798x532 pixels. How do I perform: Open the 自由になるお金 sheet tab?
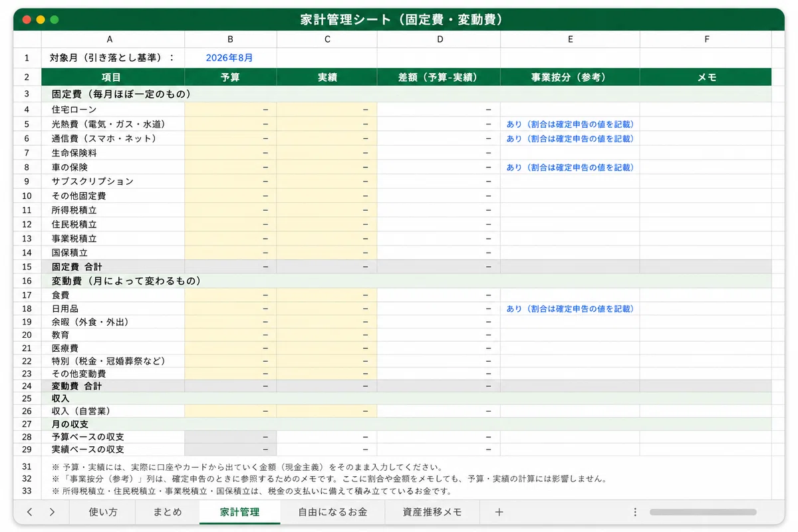tap(332, 512)
